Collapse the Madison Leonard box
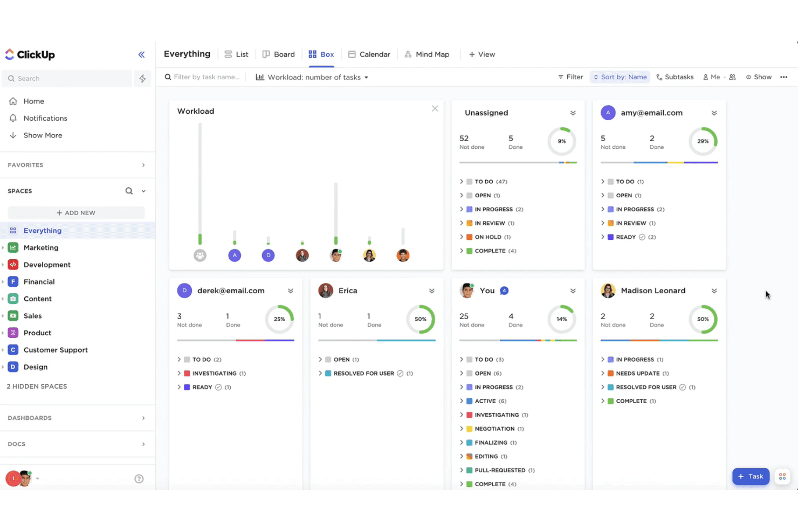The height and width of the screenshot is (532, 798). 714,291
